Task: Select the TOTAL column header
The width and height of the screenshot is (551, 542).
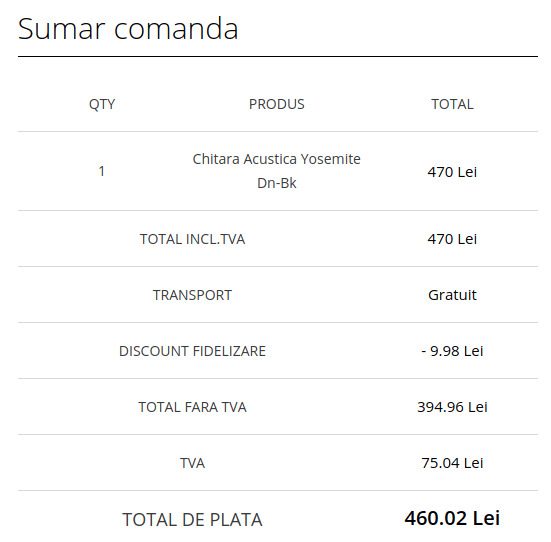Action: tap(452, 104)
